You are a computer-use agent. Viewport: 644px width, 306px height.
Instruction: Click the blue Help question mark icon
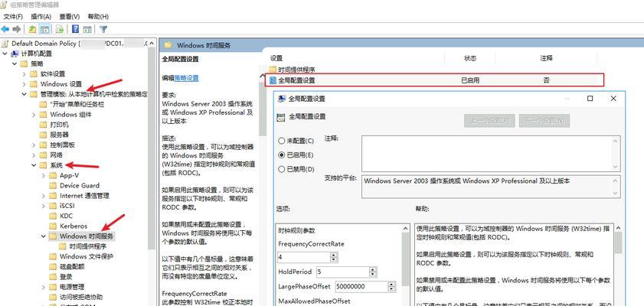76,29
